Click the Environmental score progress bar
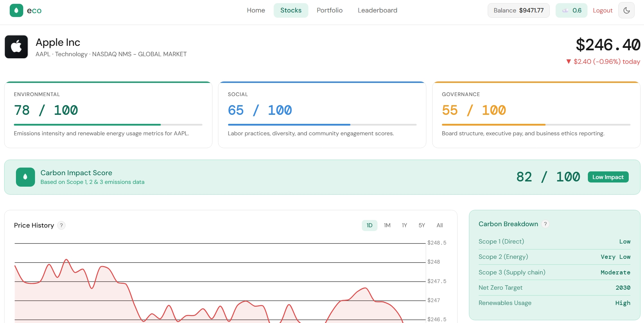Image resolution: width=644 pixels, height=323 pixels. 108,125
